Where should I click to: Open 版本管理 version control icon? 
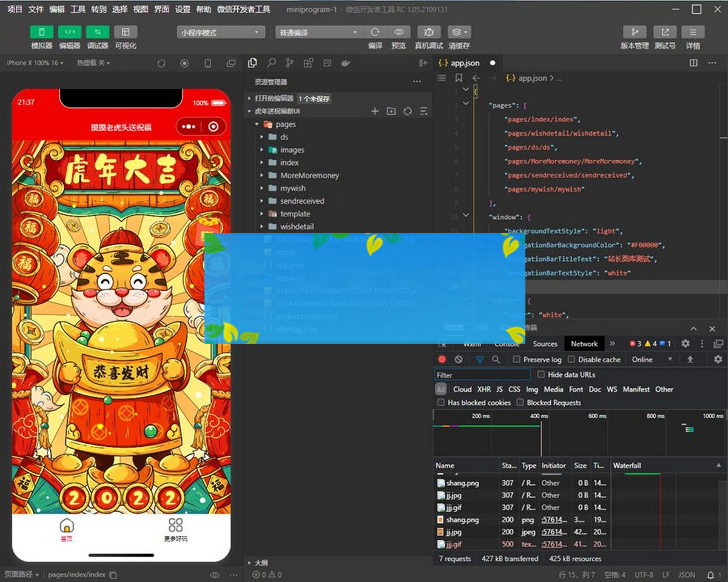[x=635, y=32]
